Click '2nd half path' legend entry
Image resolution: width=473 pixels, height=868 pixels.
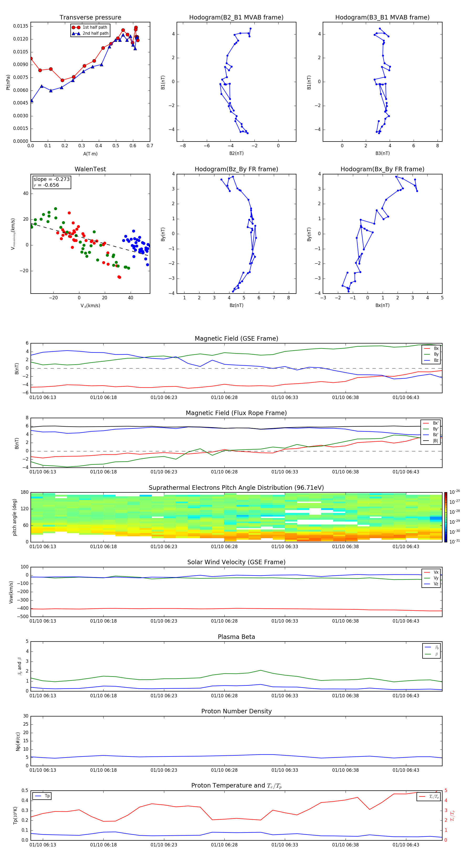pyautogui.click(x=90, y=33)
